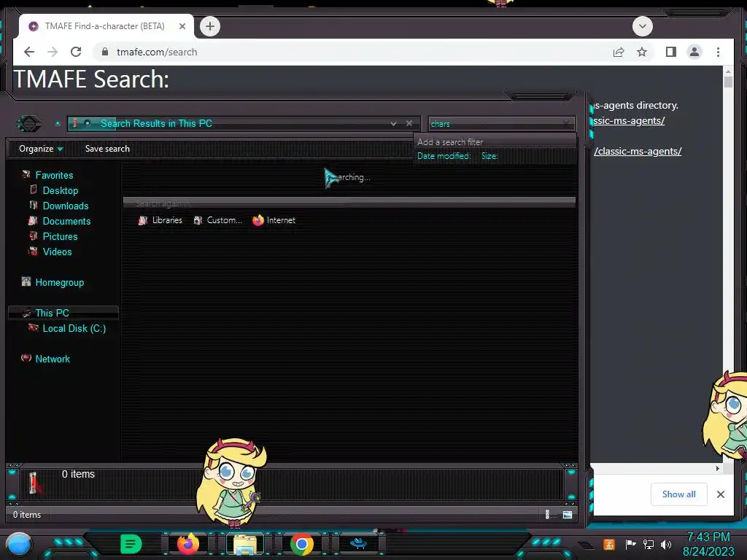Open Chrome side panel
Screen dimensions: 747x560
[671, 52]
